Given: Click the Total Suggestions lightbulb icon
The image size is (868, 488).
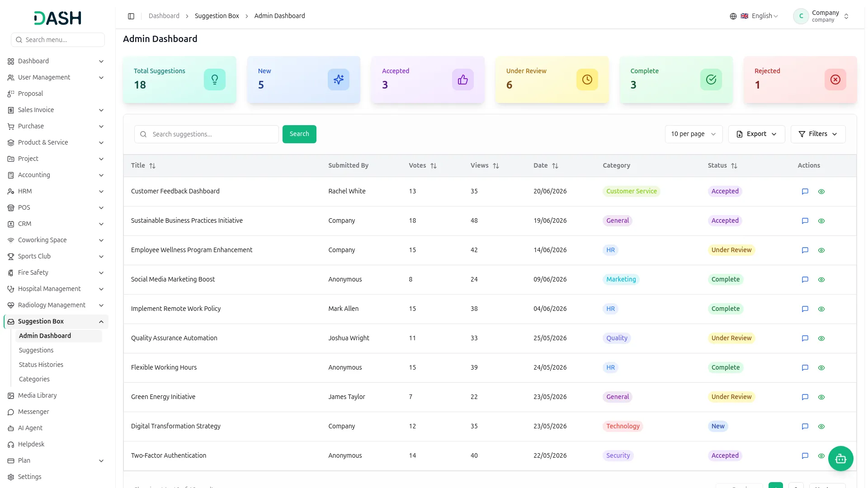Looking at the screenshot, I should [x=215, y=80].
